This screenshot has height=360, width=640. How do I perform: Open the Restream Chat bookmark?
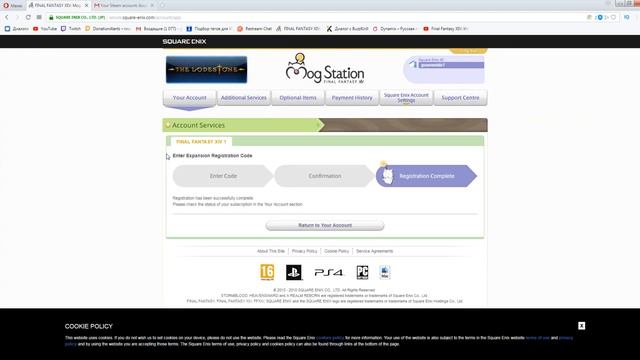click(254, 29)
